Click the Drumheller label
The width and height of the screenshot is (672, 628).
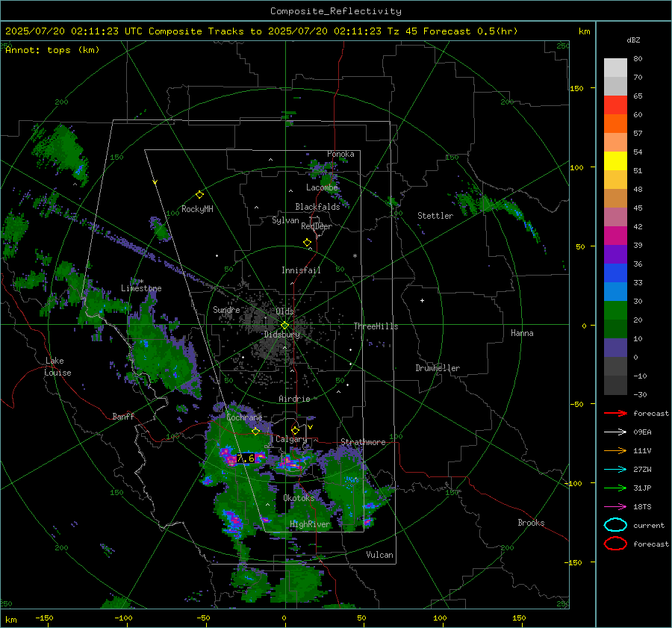pos(438,368)
